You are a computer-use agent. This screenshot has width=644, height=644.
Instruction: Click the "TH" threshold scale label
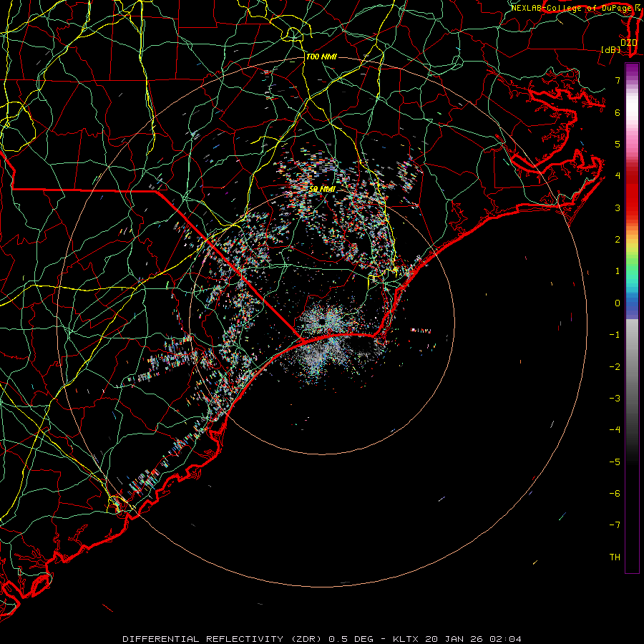[615, 557]
